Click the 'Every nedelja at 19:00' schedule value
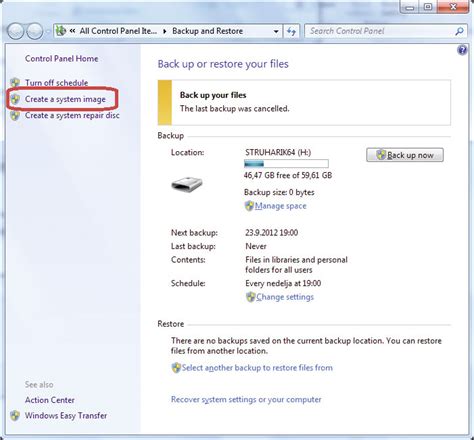 tap(283, 283)
